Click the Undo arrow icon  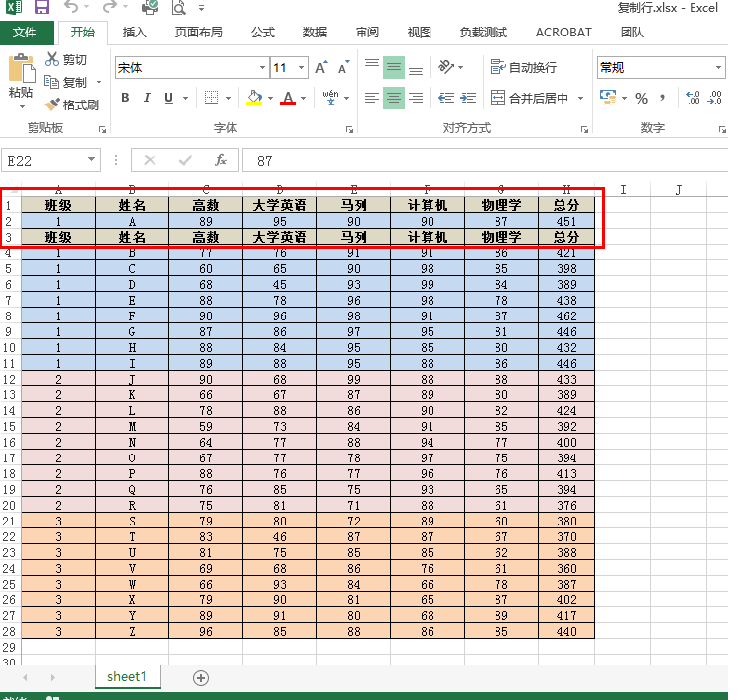[71, 7]
